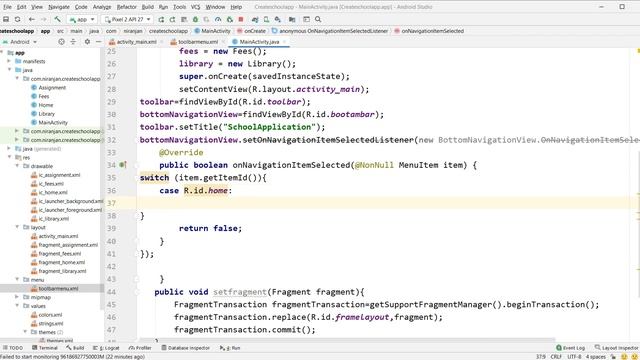Click the 37:9 cursor position indicator
Screen dimensions: 640x360
[540, 357]
